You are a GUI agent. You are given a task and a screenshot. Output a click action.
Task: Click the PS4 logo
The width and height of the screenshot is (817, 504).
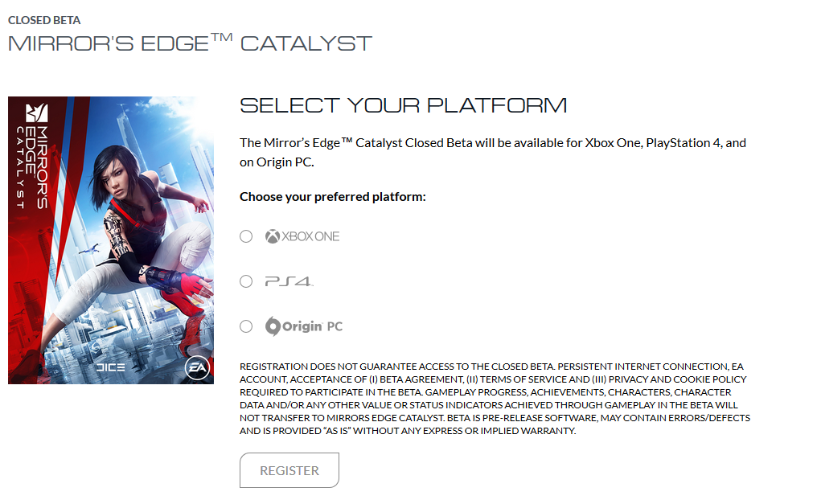[x=289, y=281]
